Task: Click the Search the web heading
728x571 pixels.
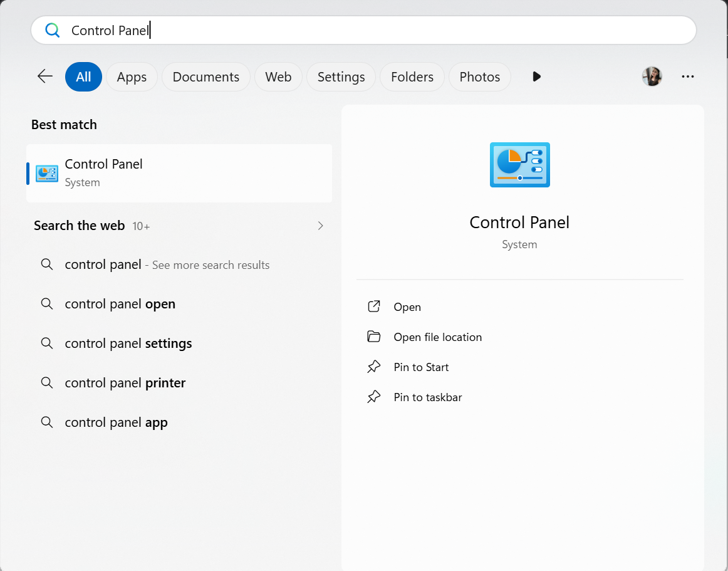Action: pos(80,226)
